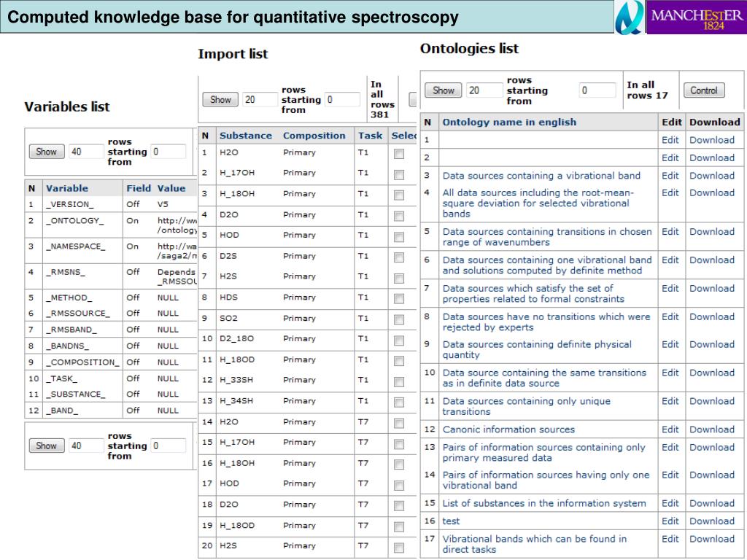The height and width of the screenshot is (560, 747).
Task: Click value V5 of the _VERSION_ row
Action: tap(163, 204)
